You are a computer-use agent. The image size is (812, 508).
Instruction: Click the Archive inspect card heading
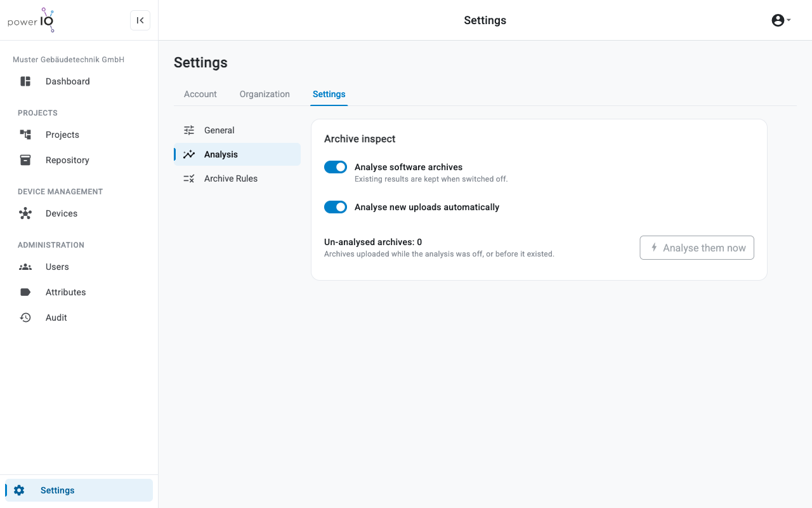coord(360,139)
